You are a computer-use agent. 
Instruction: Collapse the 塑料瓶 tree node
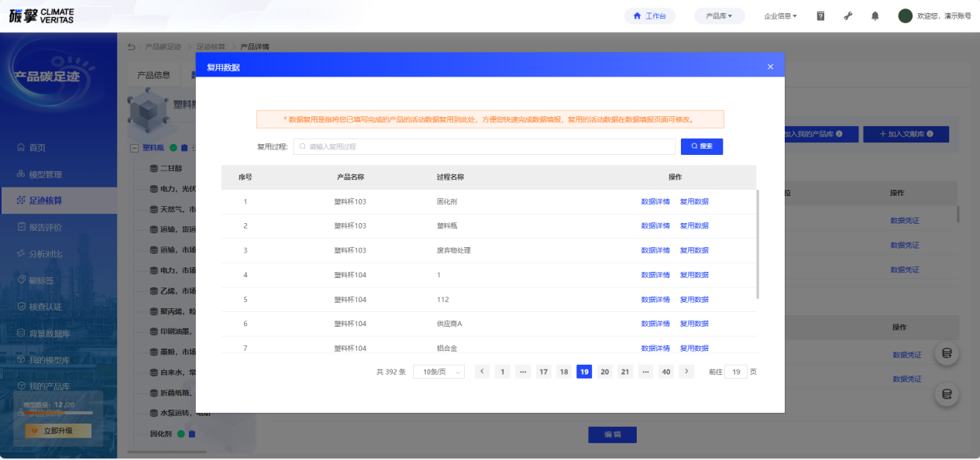(x=135, y=148)
